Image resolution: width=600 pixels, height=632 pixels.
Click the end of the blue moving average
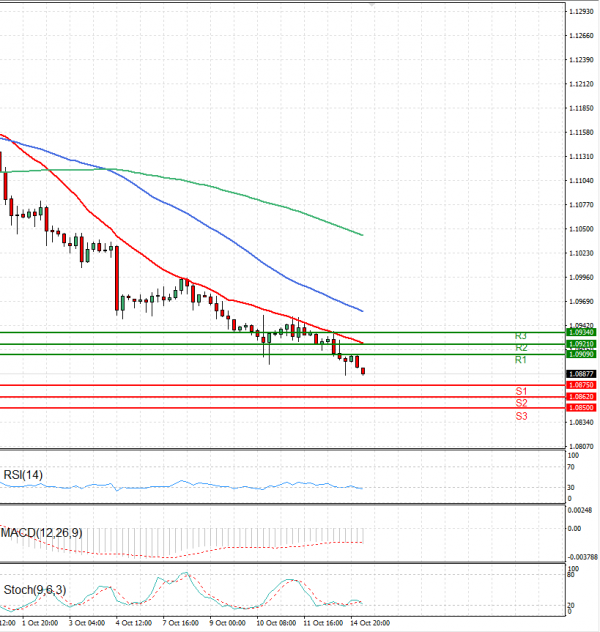[x=362, y=311]
